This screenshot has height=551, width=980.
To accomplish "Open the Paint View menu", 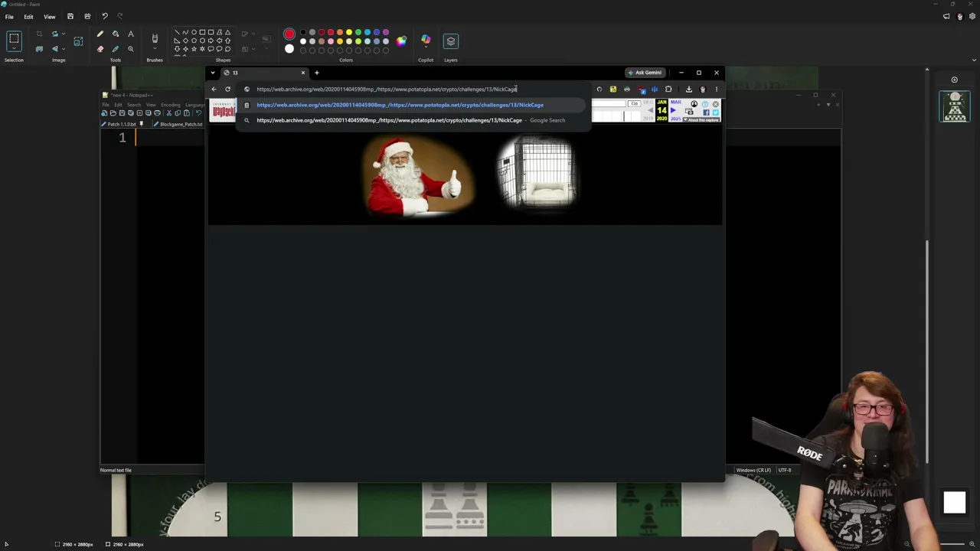I will [50, 17].
